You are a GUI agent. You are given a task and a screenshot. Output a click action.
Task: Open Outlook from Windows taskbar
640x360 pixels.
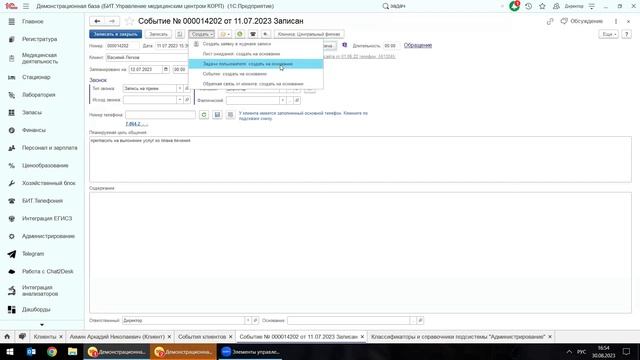click(31, 352)
